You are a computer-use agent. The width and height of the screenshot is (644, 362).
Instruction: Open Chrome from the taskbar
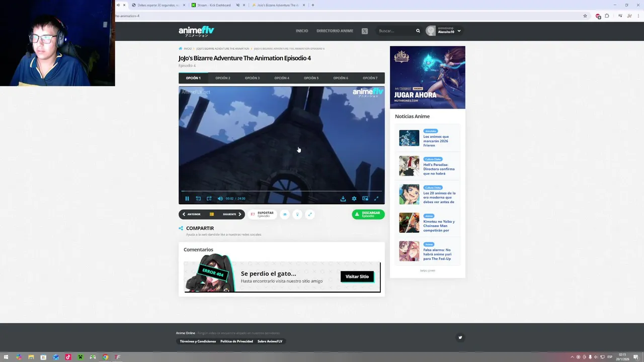(105, 357)
